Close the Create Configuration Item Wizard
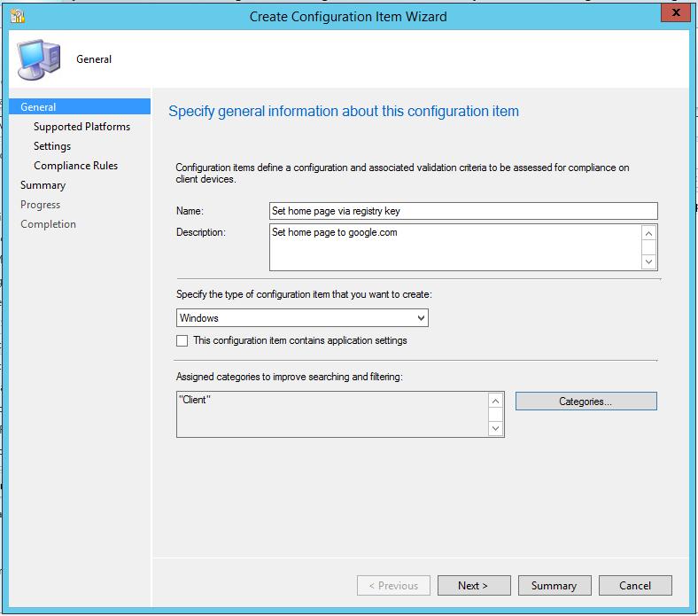Viewport: 698px width, 616px height. (675, 12)
